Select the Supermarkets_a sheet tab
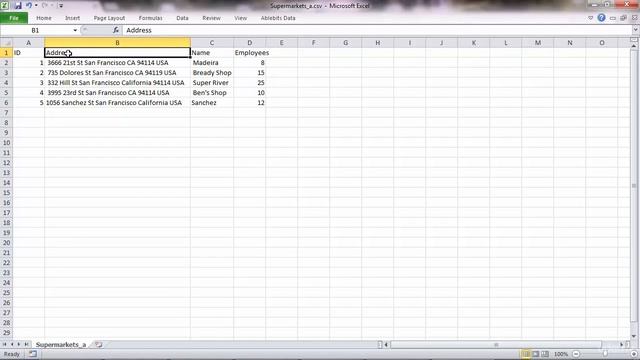 (x=61, y=344)
